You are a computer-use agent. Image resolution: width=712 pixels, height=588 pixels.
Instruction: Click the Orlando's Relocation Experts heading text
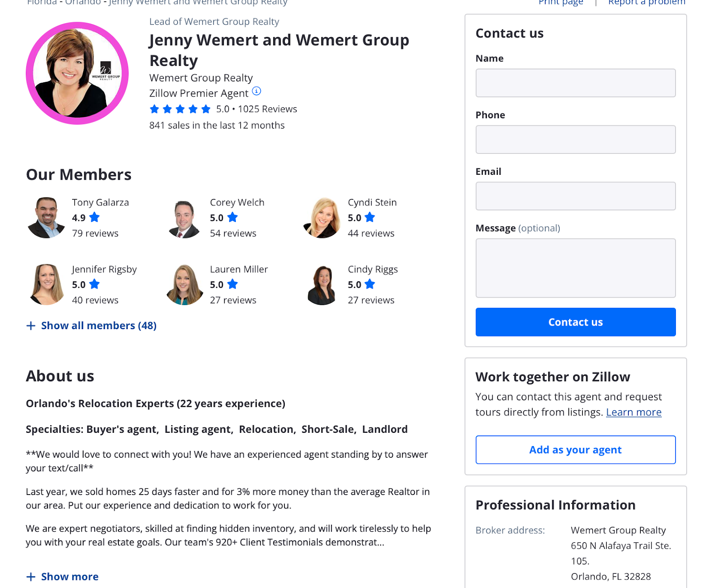(x=155, y=403)
